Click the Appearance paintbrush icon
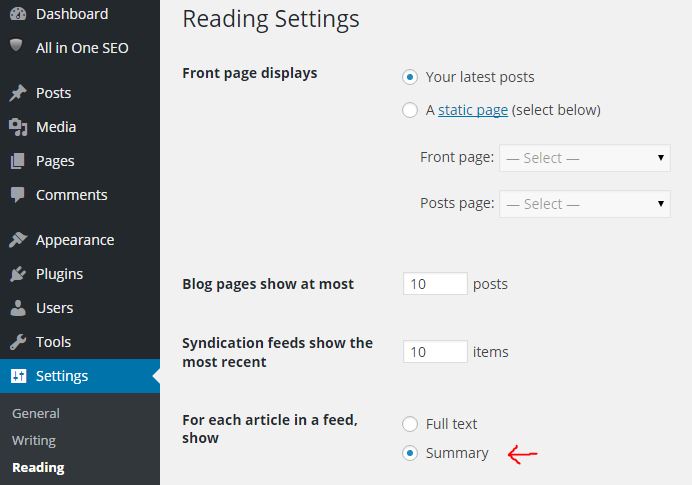Screen dimensions: 692x485 [18, 240]
